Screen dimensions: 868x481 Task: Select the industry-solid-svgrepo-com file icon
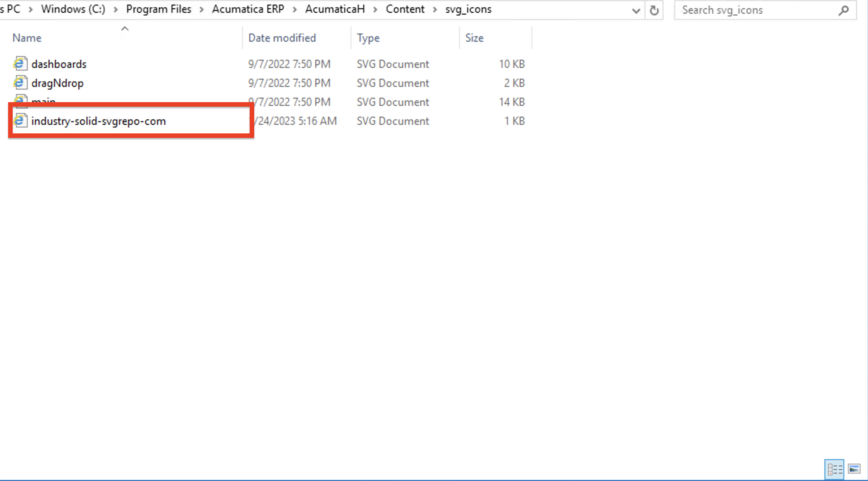(x=20, y=121)
